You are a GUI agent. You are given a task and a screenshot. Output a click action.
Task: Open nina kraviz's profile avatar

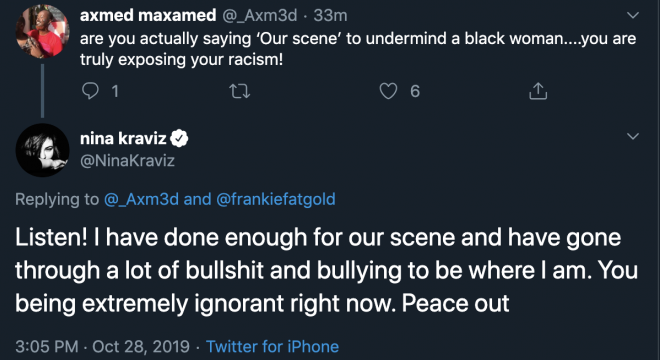(43, 150)
